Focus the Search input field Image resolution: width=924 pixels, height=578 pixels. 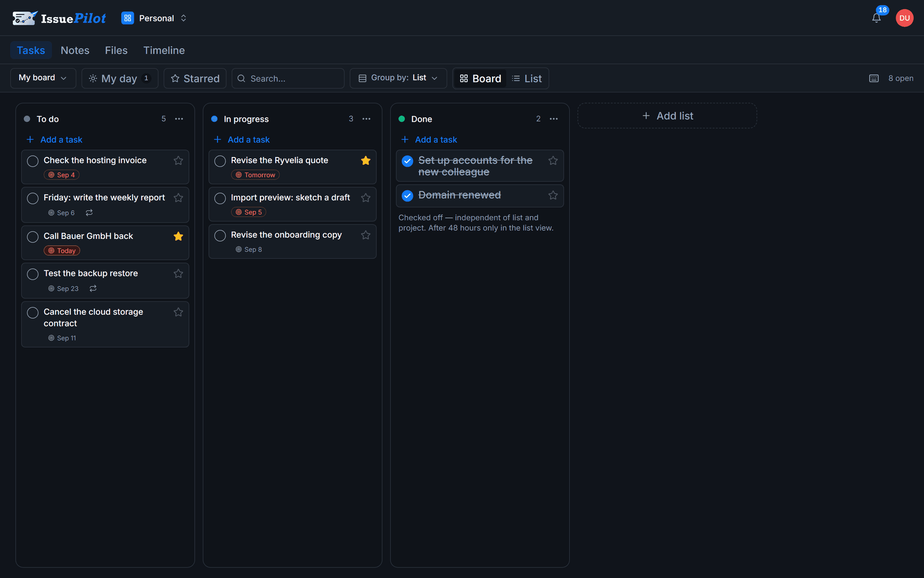pyautogui.click(x=288, y=78)
